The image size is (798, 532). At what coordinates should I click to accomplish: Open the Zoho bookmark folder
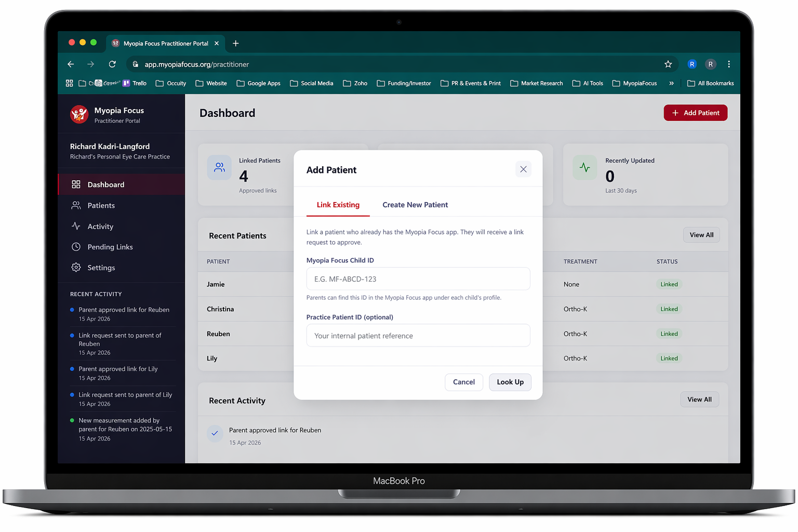[355, 83]
